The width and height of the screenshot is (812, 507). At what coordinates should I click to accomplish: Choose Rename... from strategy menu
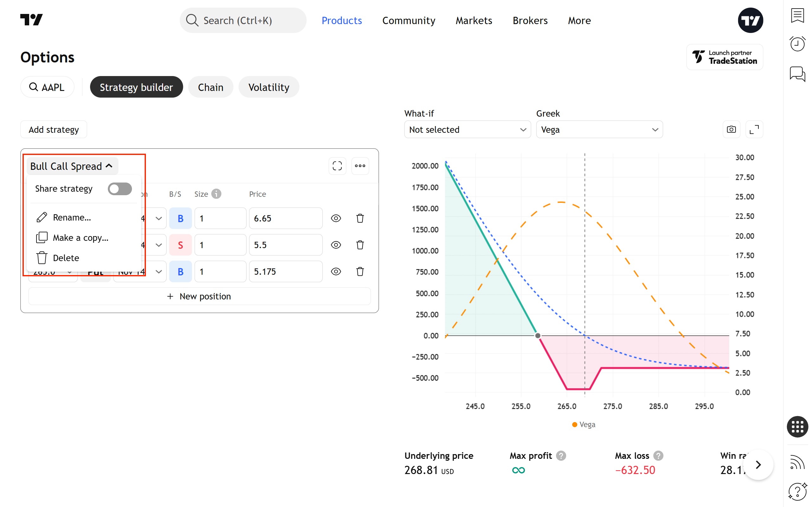click(x=72, y=218)
